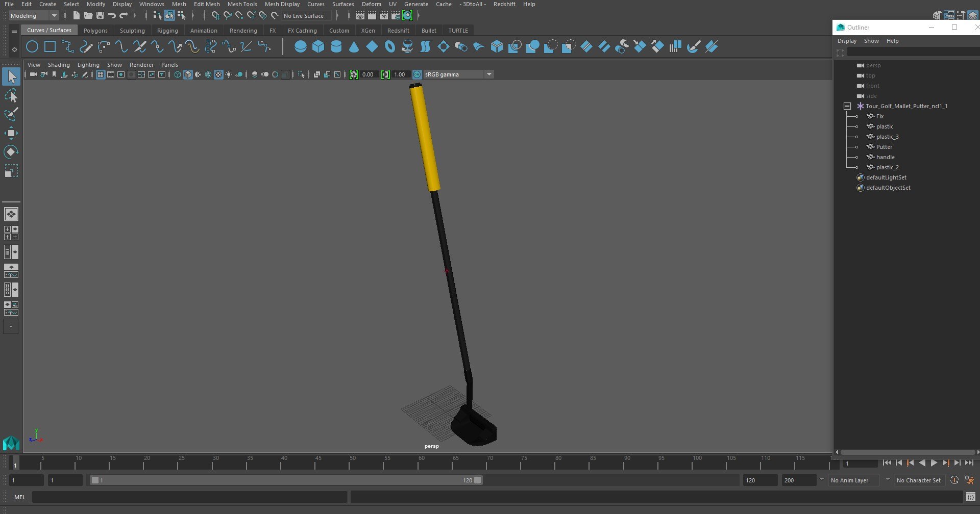Image resolution: width=980 pixels, height=514 pixels.
Task: Toggle the viewport grid display
Action: (101, 74)
